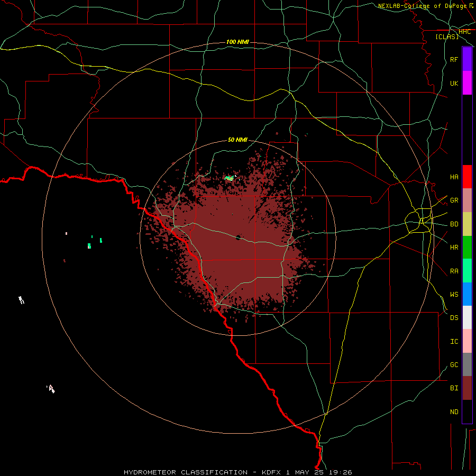Screen dimensions: 476x476
Task: Select the white DS legend swatch
Action: (x=467, y=317)
